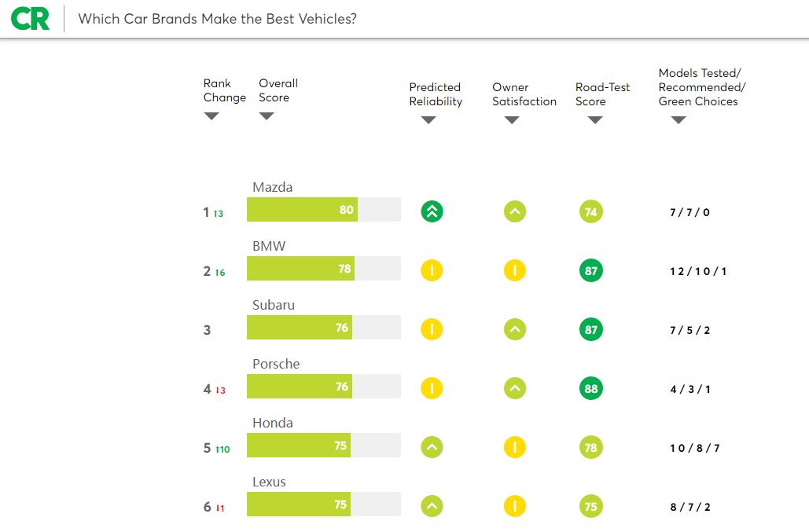This screenshot has height=532, width=809.
Task: Click the Consumer Reports CR logo
Action: tap(31, 18)
